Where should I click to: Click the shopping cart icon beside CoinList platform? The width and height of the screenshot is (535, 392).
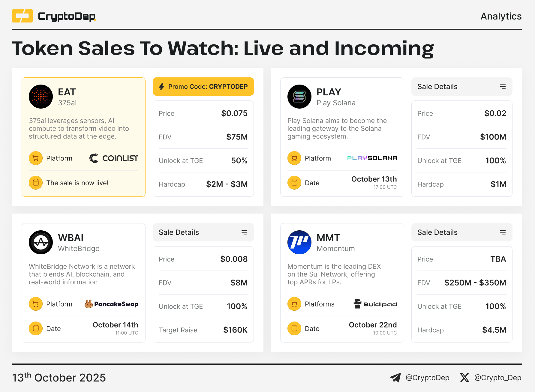(x=36, y=158)
